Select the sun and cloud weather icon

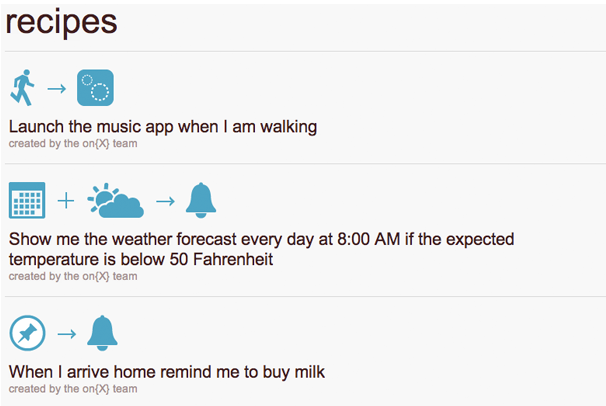116,200
